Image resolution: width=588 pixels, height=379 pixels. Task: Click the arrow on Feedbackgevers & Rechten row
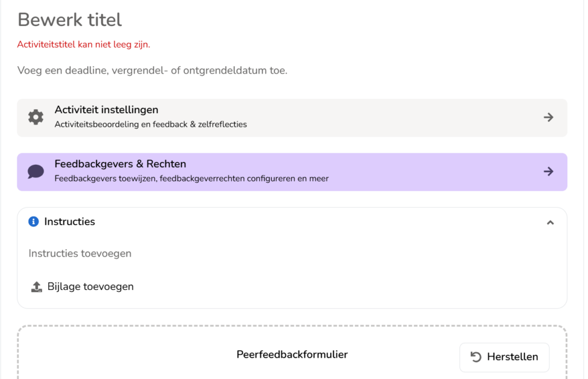tap(548, 172)
